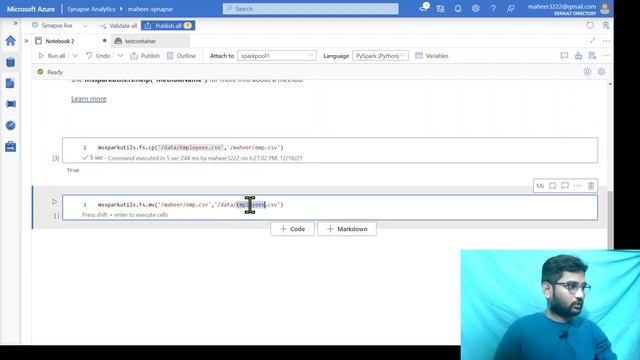This screenshot has width=640, height=360.
Task: Click Publish all button
Action: click(168, 26)
